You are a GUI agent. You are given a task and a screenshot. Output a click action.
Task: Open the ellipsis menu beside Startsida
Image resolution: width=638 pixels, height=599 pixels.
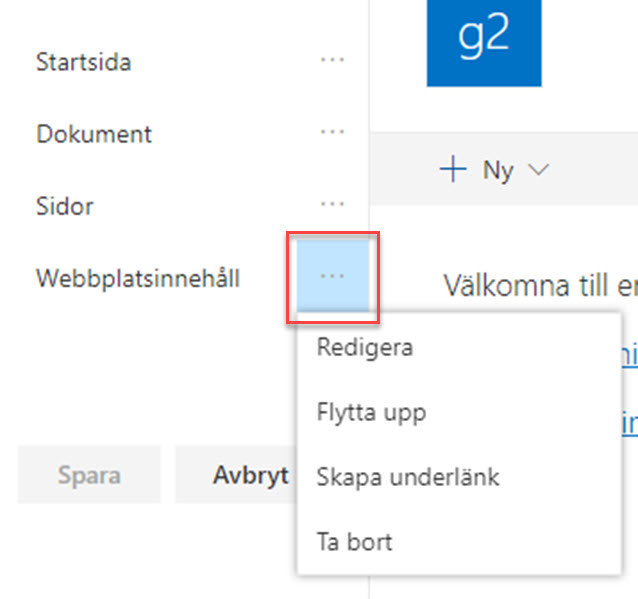tap(332, 61)
